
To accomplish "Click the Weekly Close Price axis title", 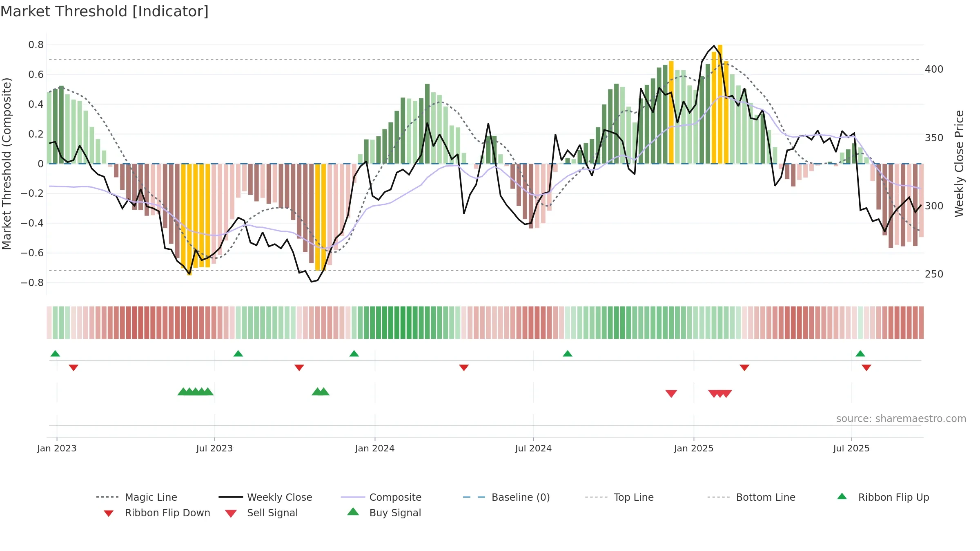I will [959, 164].
